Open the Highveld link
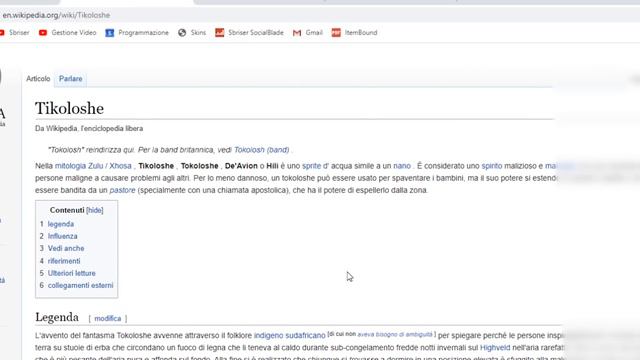640x360 pixels. (x=495, y=348)
